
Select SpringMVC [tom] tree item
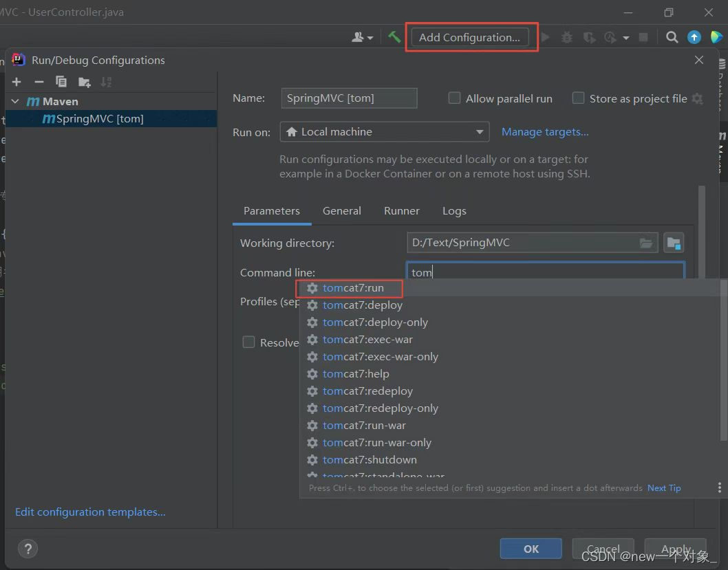click(x=111, y=119)
